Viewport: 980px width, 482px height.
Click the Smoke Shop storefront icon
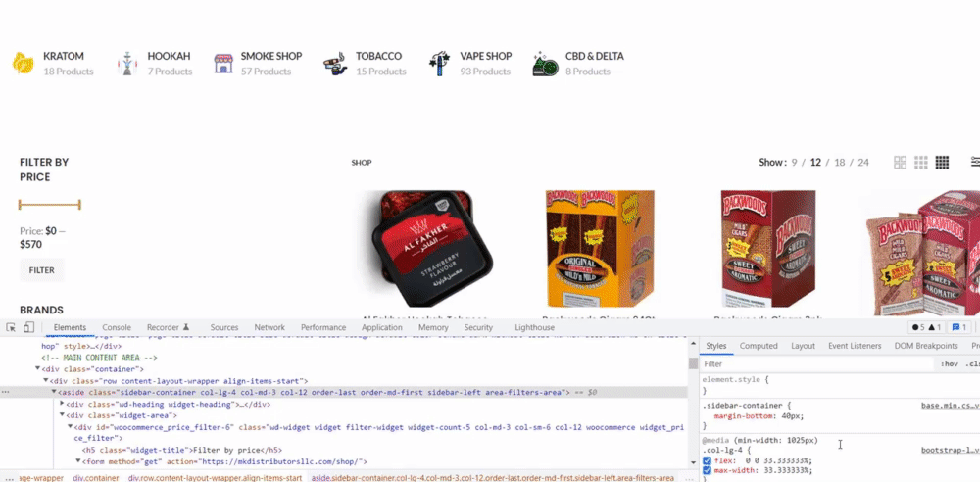pyautogui.click(x=223, y=63)
